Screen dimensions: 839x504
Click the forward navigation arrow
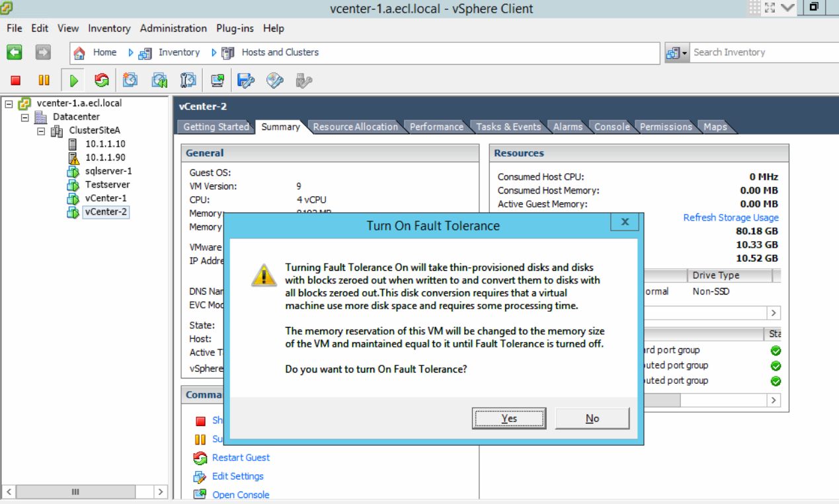click(43, 52)
